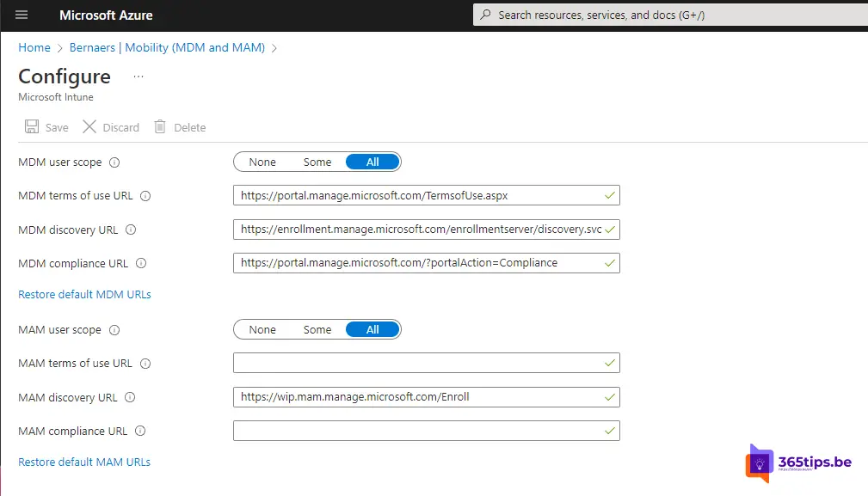Click the MAM discovery URL field
Screen dimensions: 868x496
pyautogui.click(x=426, y=397)
